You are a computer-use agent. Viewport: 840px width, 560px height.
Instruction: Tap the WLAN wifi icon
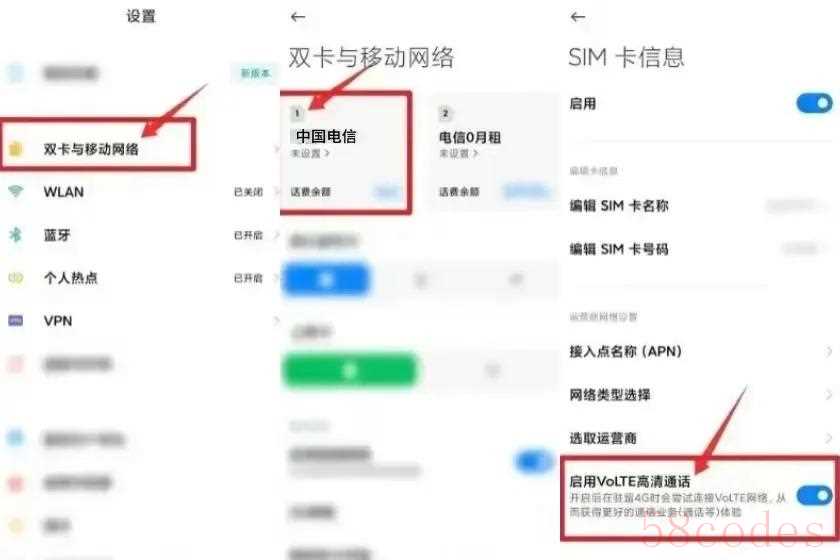click(16, 191)
